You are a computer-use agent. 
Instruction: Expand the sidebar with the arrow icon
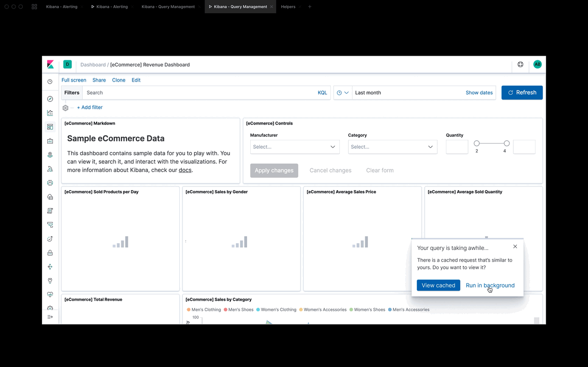pyautogui.click(x=50, y=317)
